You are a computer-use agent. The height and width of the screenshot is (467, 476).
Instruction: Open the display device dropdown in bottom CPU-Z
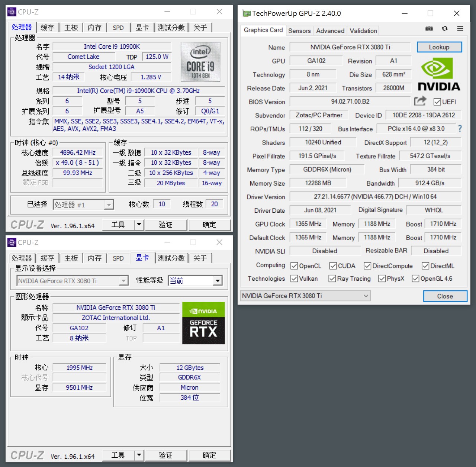[73, 281]
